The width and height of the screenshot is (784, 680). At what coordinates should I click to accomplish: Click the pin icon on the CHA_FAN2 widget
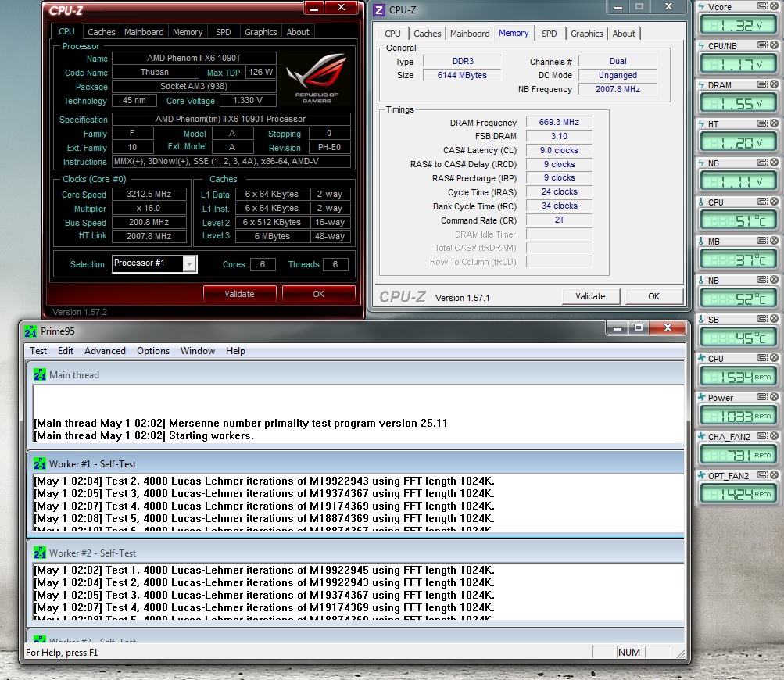pyautogui.click(x=762, y=436)
